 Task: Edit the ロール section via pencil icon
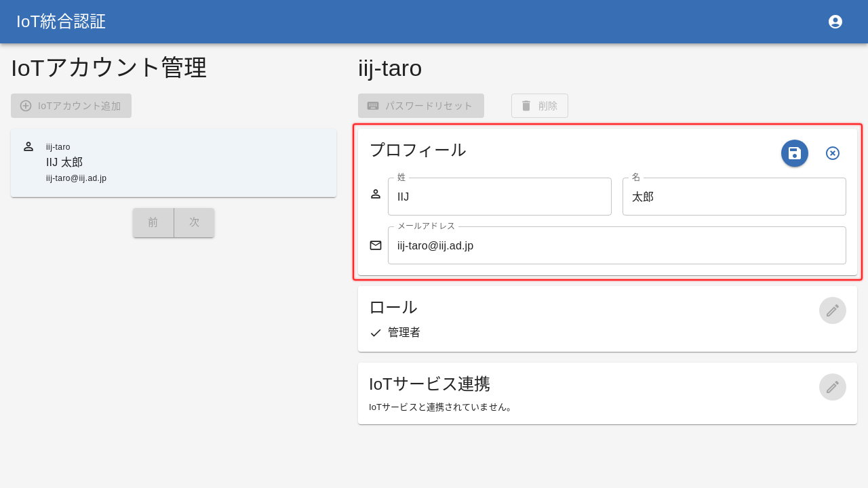[x=833, y=310]
